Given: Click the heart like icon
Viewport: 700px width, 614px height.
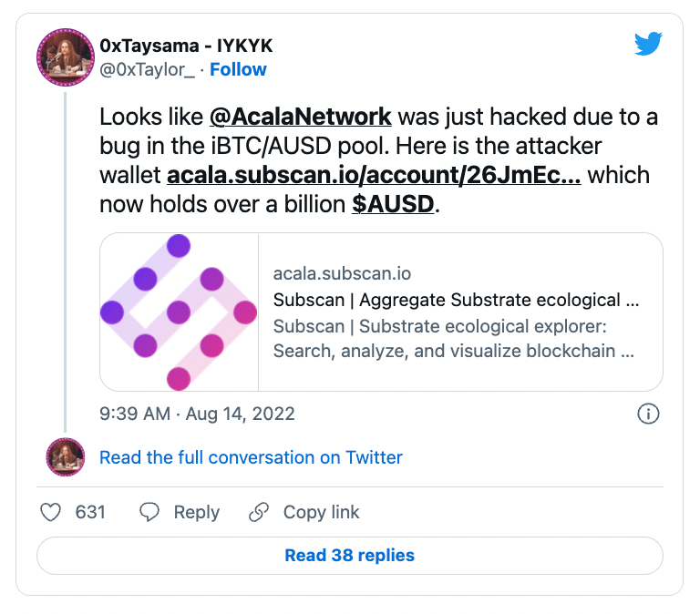Looking at the screenshot, I should (x=51, y=512).
